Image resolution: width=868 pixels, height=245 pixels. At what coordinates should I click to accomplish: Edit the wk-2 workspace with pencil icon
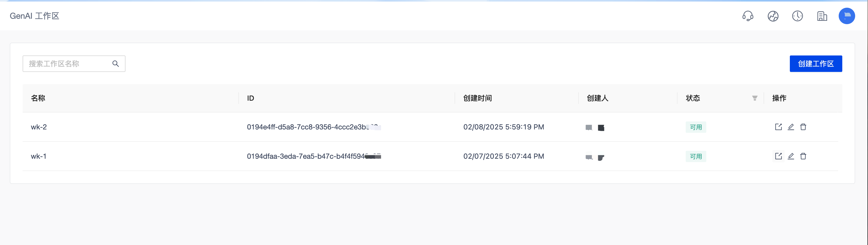pyautogui.click(x=791, y=127)
